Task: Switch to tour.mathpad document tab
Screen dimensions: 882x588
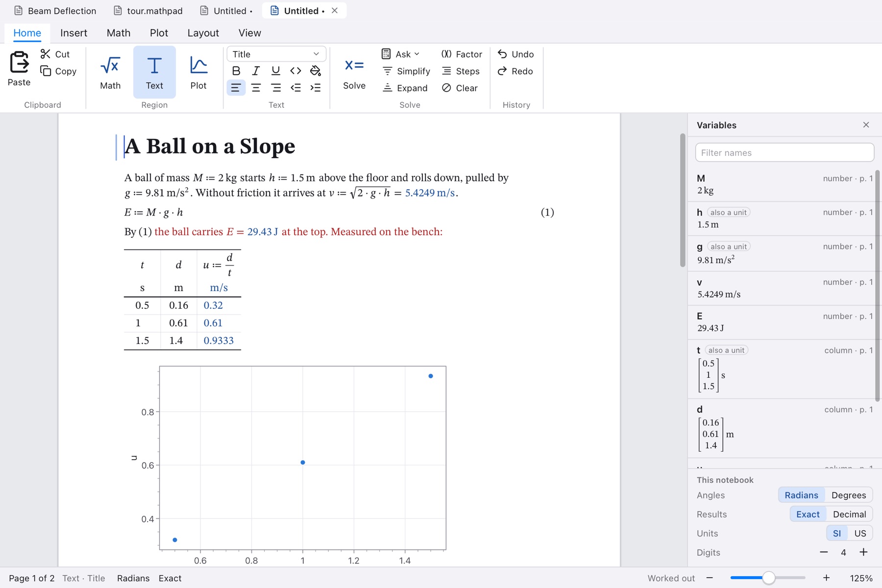Action: (x=148, y=11)
